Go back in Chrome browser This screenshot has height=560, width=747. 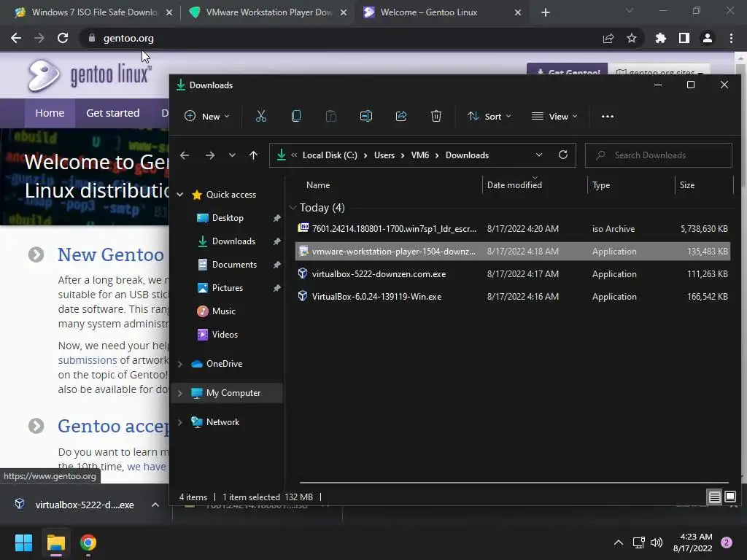tap(16, 38)
